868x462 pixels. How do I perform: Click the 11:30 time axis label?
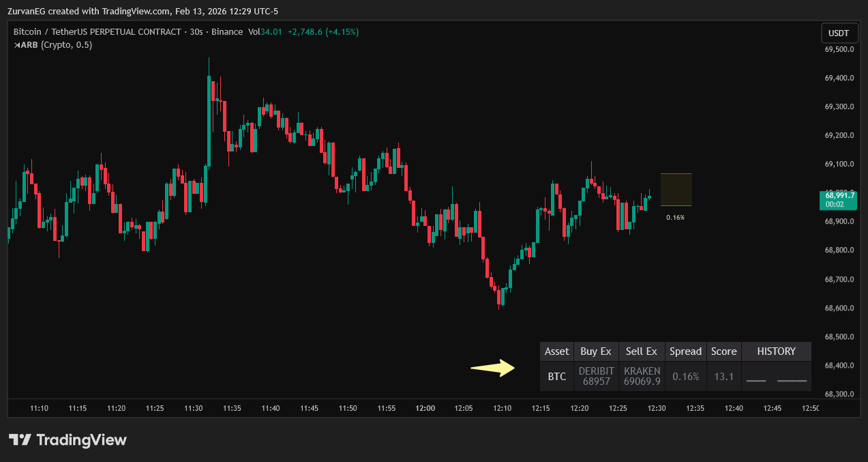pos(193,408)
